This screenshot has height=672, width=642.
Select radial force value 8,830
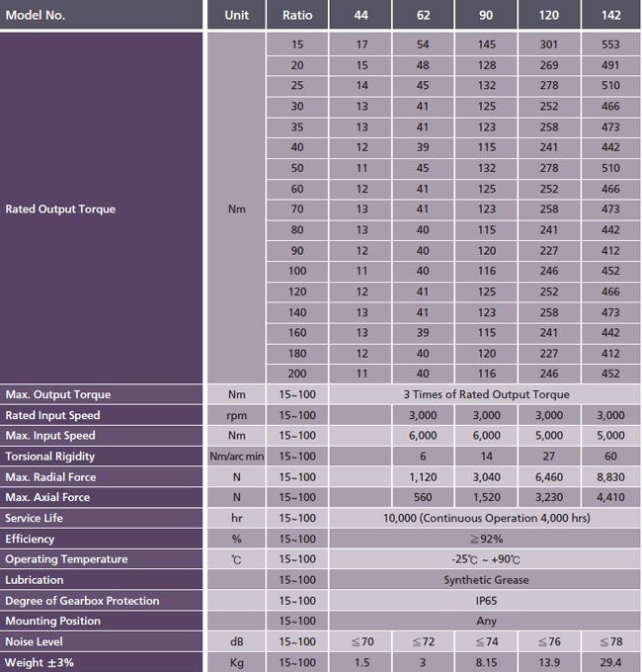(610, 477)
